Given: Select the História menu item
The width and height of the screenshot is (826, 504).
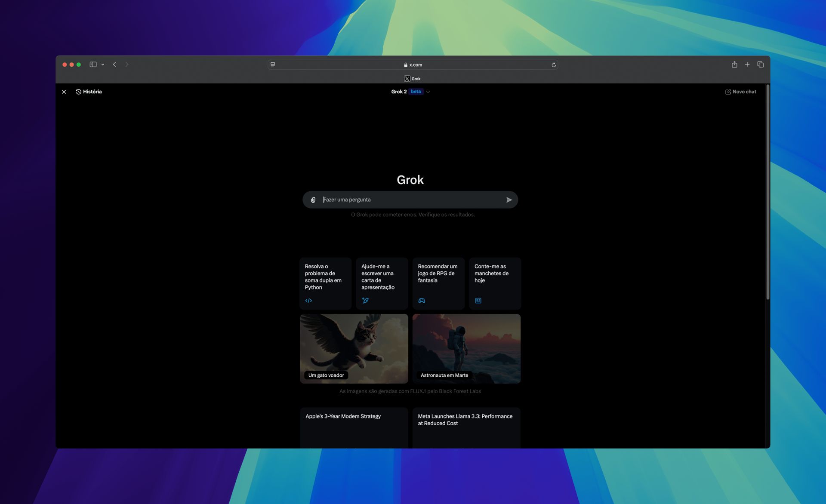Looking at the screenshot, I should tap(92, 92).
